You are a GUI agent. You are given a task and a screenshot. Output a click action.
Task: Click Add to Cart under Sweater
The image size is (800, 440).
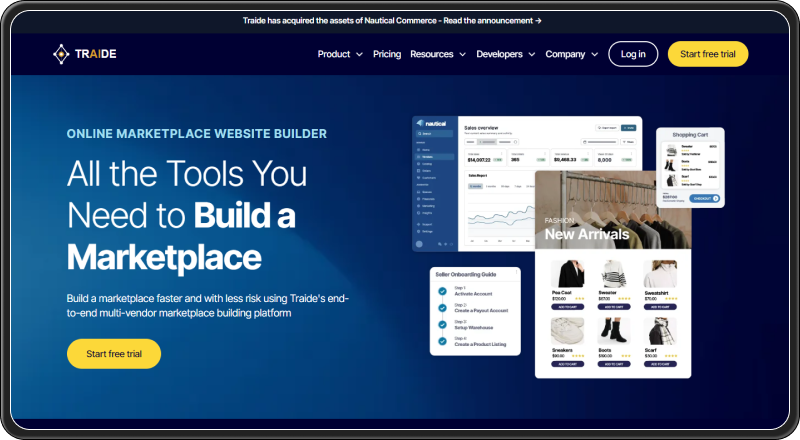(613, 307)
